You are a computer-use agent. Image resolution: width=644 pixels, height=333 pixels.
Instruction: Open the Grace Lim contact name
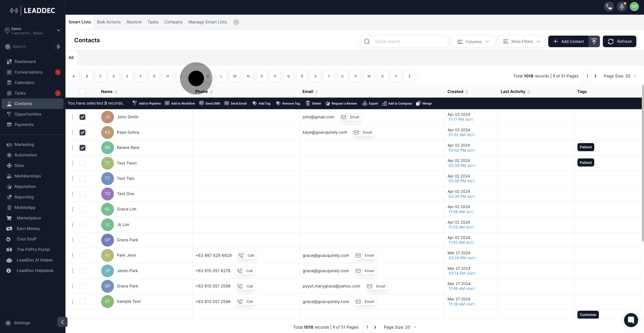click(127, 209)
